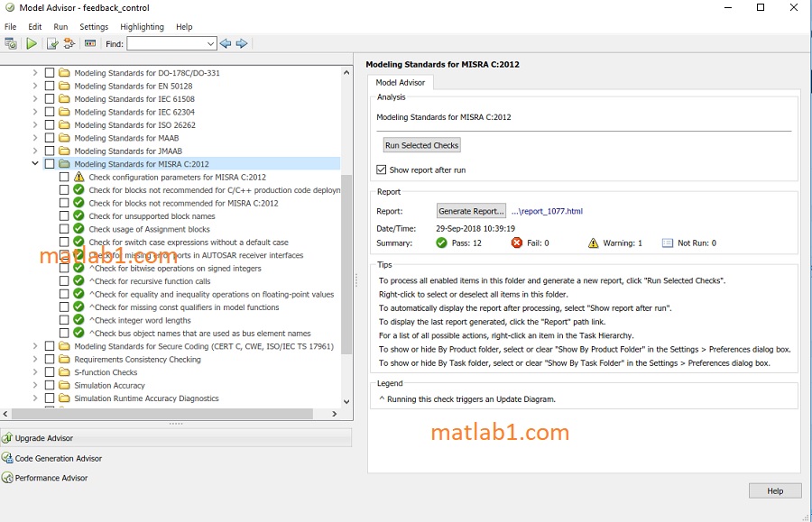Click the tree's vertical scrollbar up arrow
This screenshot has width=812, height=522.
pyautogui.click(x=346, y=73)
